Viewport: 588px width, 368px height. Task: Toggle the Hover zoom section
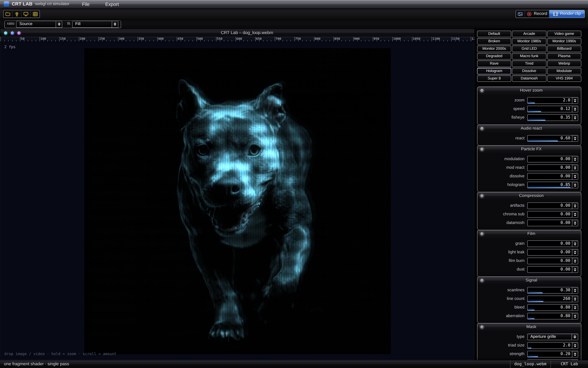(482, 91)
